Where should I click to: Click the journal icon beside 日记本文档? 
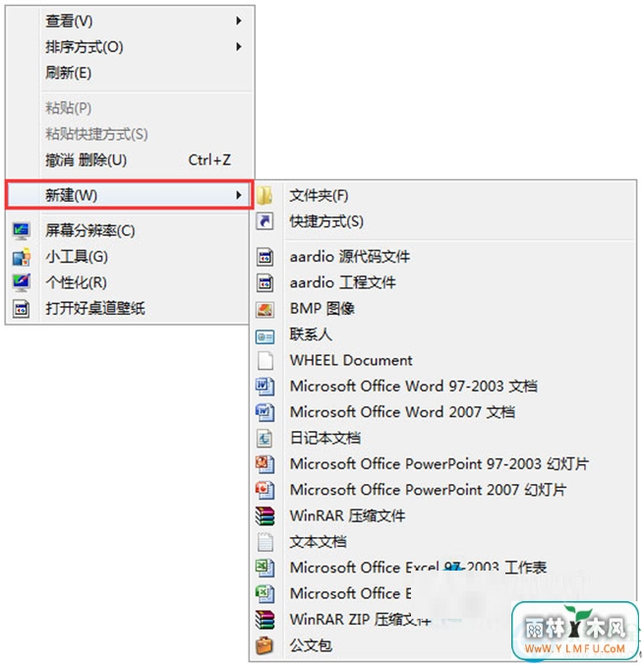tap(265, 438)
